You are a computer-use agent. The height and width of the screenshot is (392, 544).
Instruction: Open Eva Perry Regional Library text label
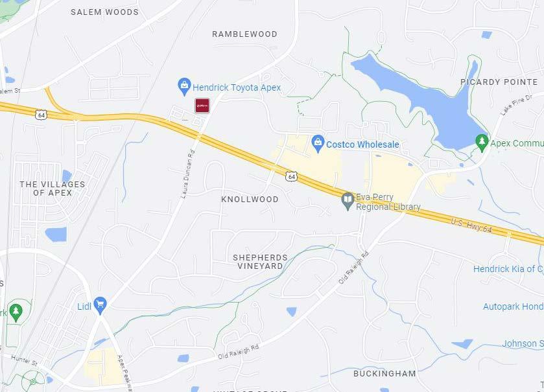pyautogui.click(x=388, y=202)
